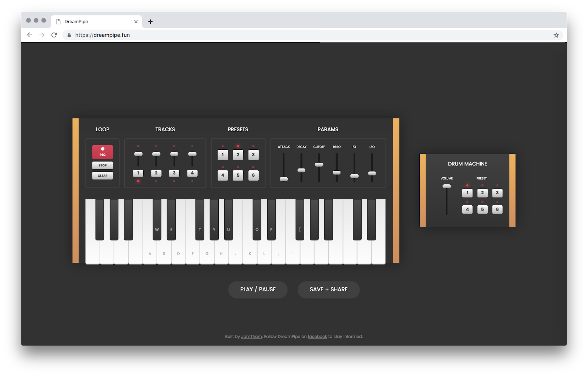Click the bookmark star in the address bar

pos(556,35)
